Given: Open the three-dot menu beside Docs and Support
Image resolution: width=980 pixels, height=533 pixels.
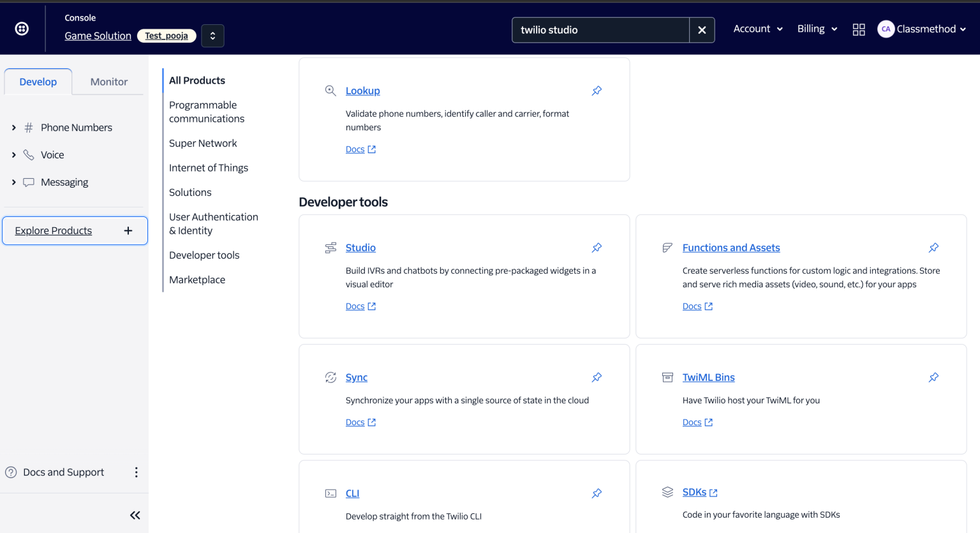Looking at the screenshot, I should pyautogui.click(x=136, y=472).
